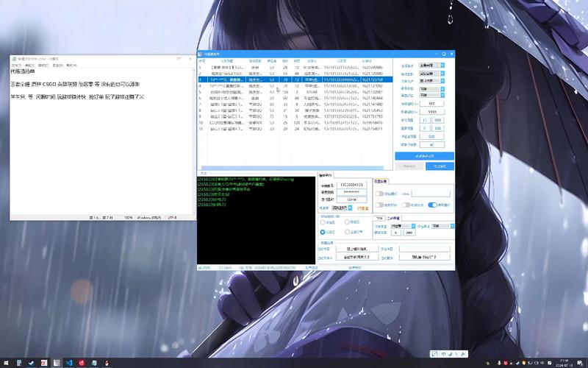Open the 文件 menu in Notepad
The height and width of the screenshot is (368, 588).
pos(15,66)
